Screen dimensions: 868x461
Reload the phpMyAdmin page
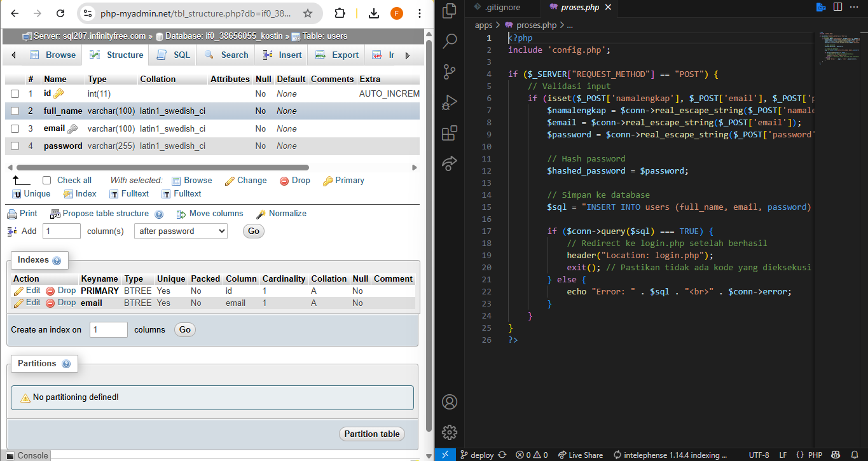pos(60,13)
